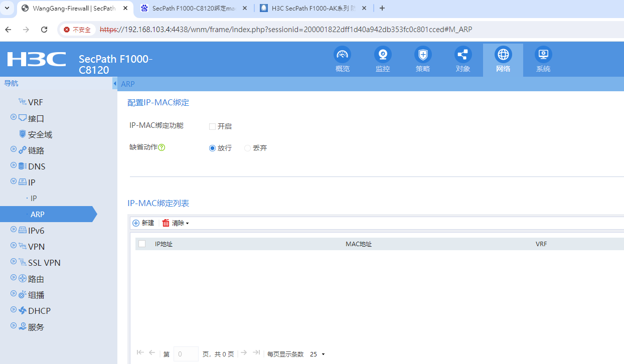Click the browser address bar URL
The image size is (624, 364).
(x=286, y=30)
